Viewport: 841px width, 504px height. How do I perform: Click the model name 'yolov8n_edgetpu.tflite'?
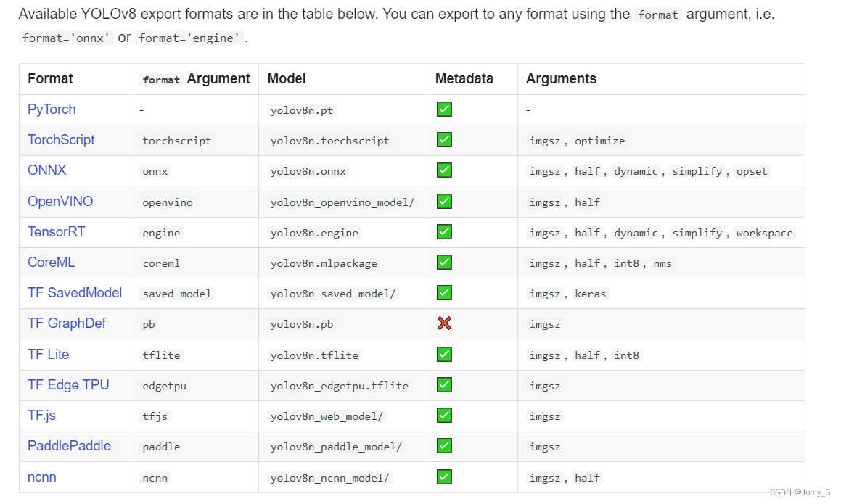(339, 386)
